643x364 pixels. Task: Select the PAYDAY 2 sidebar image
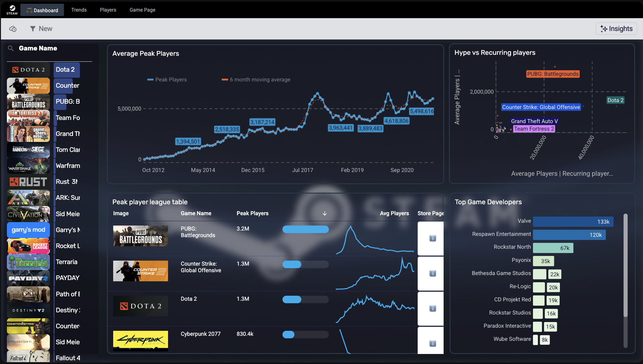click(x=28, y=278)
